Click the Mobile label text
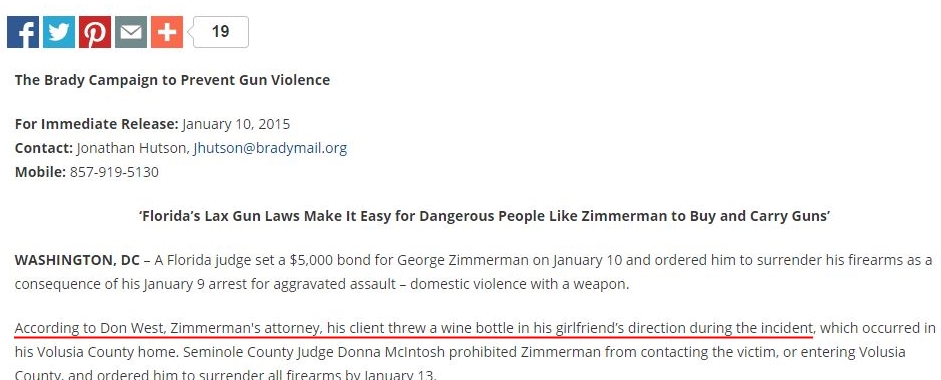The width and height of the screenshot is (941, 380). tap(40, 172)
